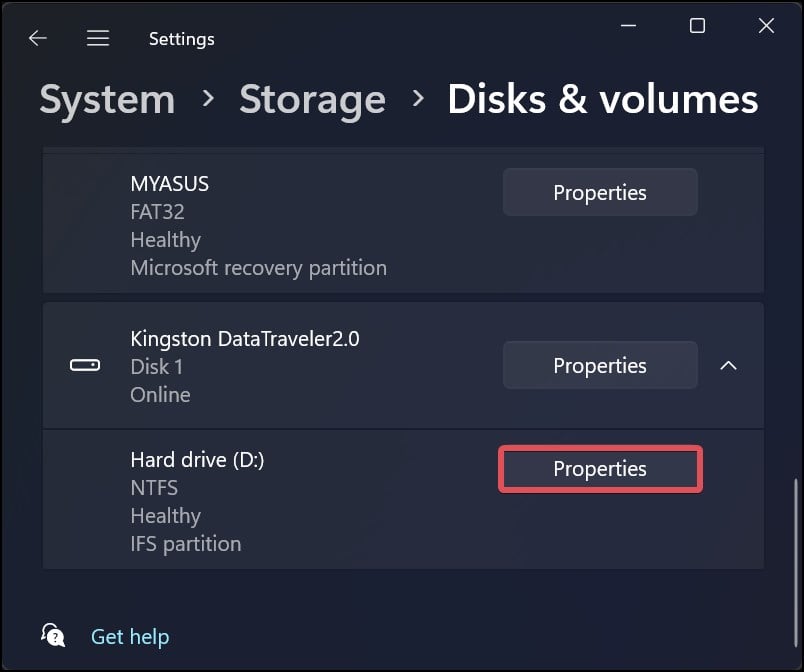The image size is (804, 672).
Task: Open the Get help link
Action: pos(130,637)
